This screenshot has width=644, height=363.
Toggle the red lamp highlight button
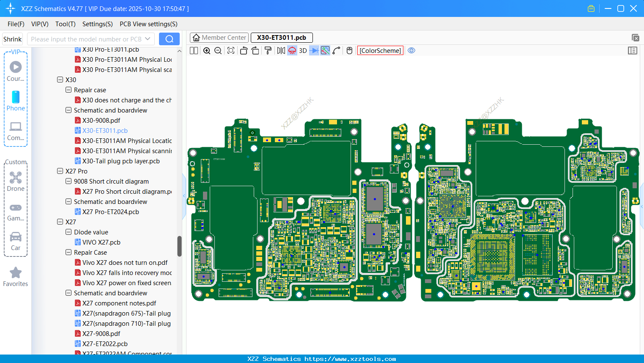[292, 51]
